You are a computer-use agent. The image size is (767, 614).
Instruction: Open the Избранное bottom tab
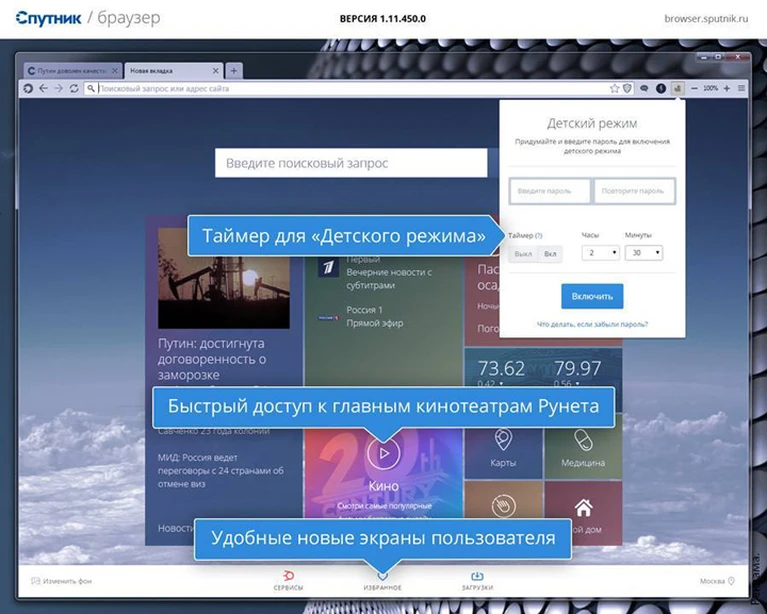click(x=383, y=582)
